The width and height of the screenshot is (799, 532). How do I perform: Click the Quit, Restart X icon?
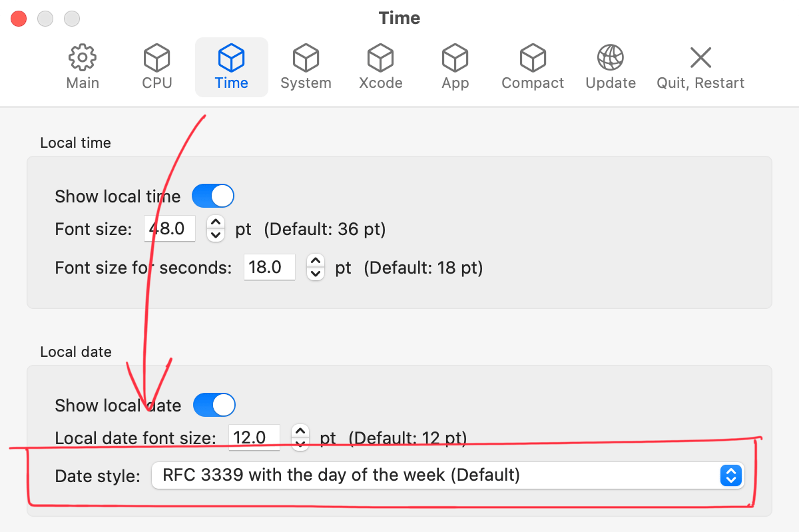[x=700, y=58]
